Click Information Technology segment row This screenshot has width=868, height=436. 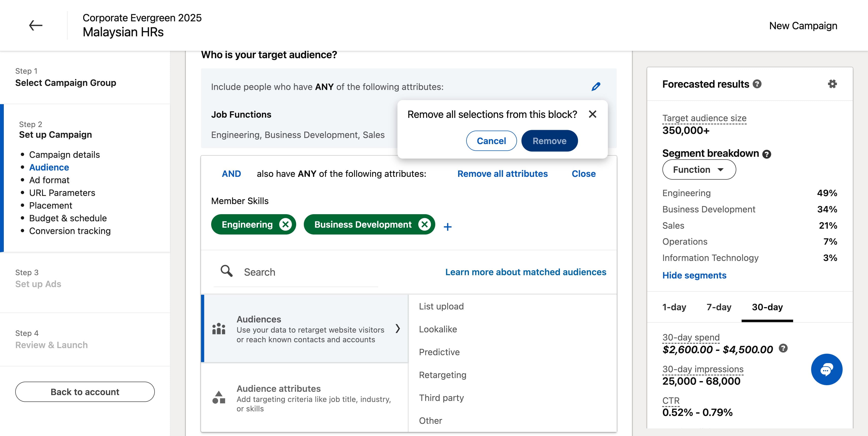click(x=749, y=258)
